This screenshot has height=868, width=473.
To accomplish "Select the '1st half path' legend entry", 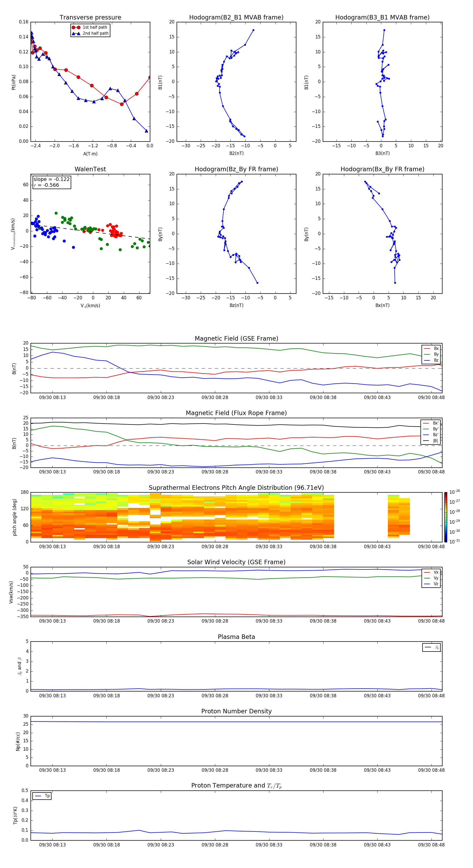I will 90,27.
